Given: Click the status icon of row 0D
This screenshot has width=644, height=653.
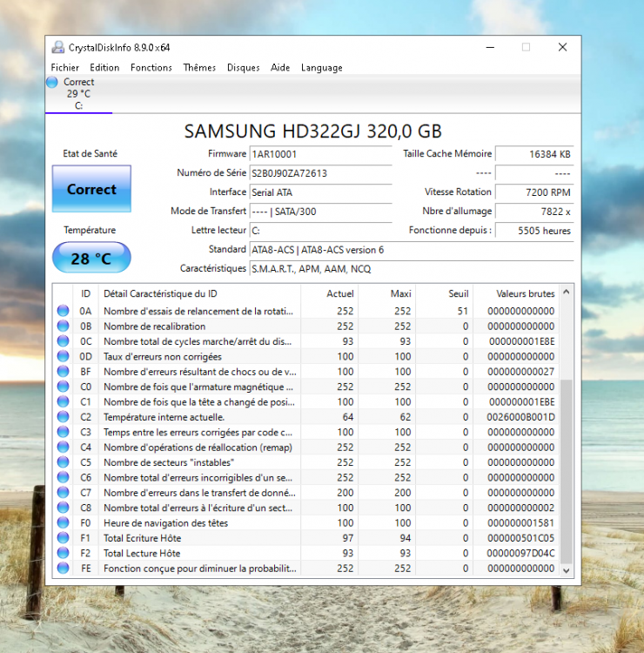Looking at the screenshot, I should pyautogui.click(x=64, y=356).
